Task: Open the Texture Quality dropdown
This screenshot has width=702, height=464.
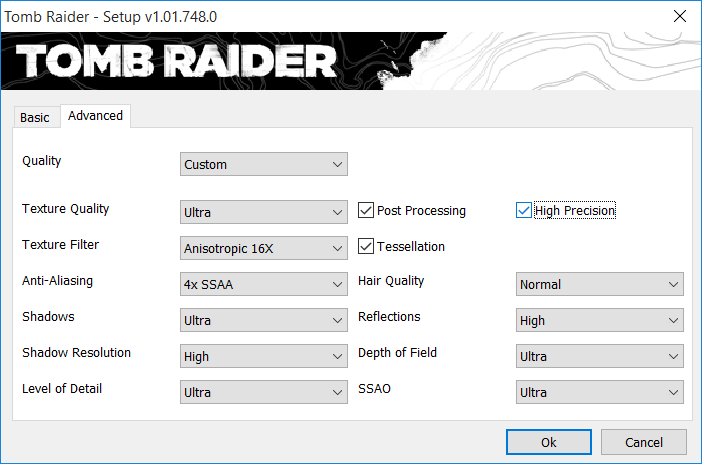Action: click(x=264, y=212)
